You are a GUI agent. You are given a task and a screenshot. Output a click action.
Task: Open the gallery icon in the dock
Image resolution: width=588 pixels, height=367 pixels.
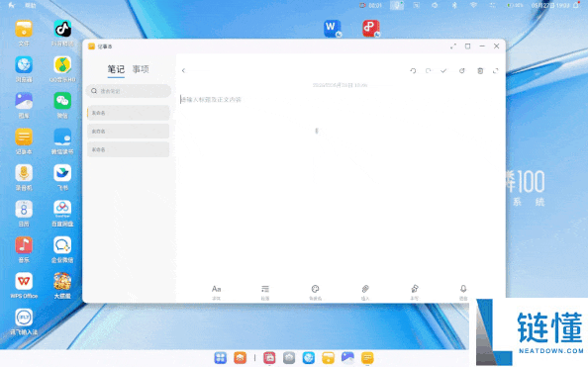point(347,358)
